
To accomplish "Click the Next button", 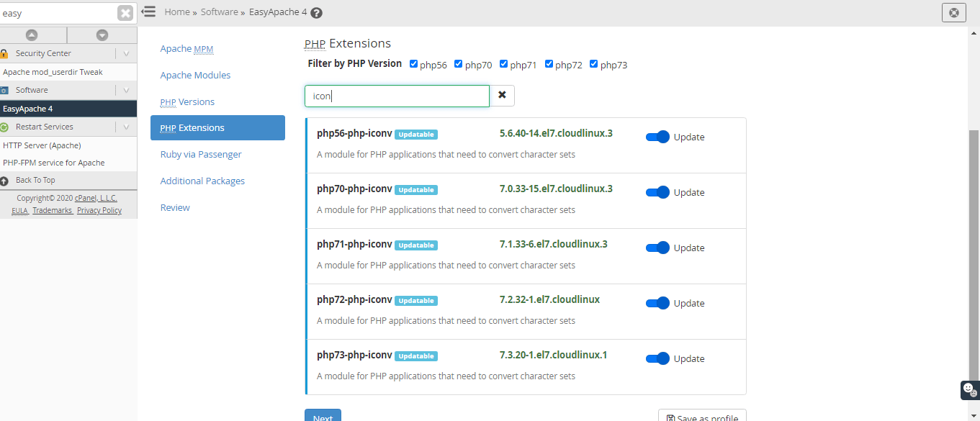I will tap(323, 416).
